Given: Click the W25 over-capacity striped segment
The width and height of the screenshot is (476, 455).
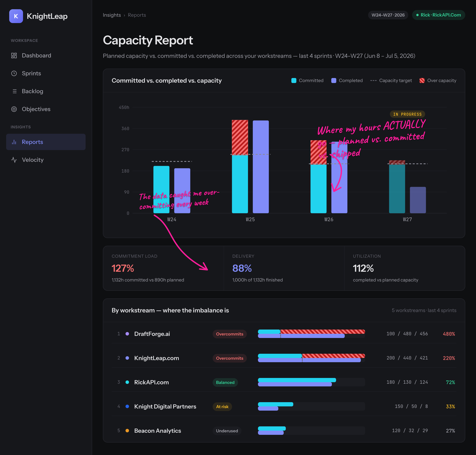Looking at the screenshot, I should coord(240,137).
